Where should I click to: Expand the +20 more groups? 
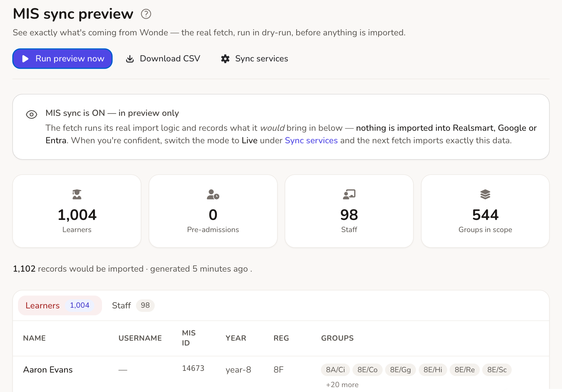(342, 385)
